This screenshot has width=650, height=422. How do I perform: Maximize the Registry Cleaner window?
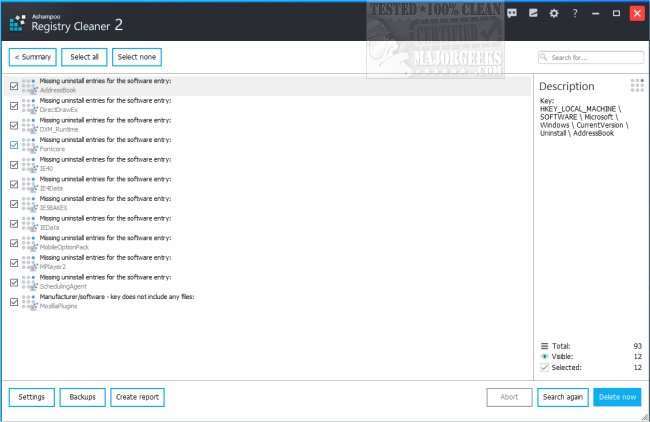(616, 13)
